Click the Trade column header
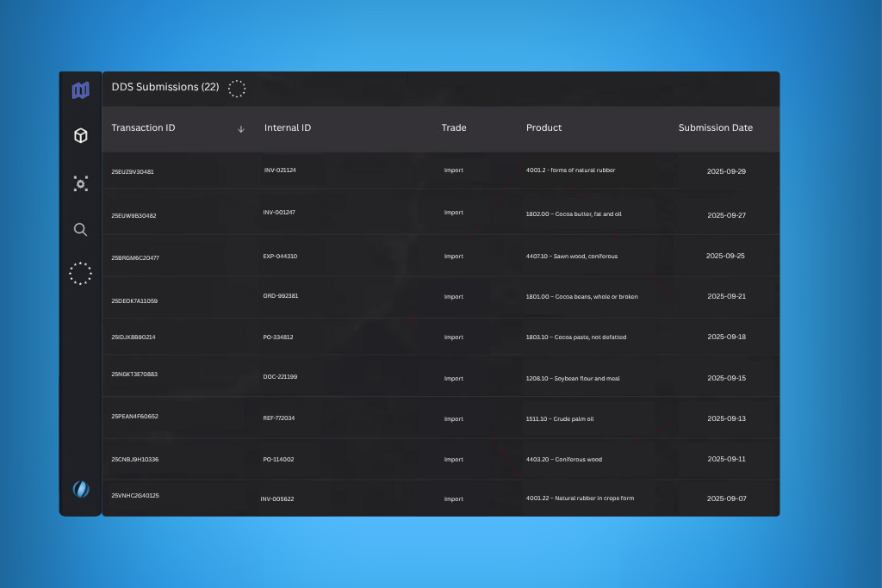 tap(454, 127)
